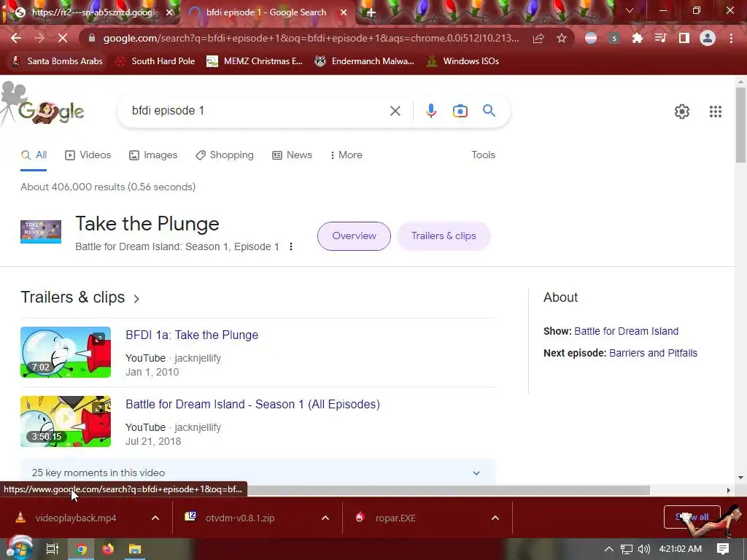Viewport: 747px width, 560px height.
Task: Open options for ropar.EXE download
Action: click(x=495, y=518)
